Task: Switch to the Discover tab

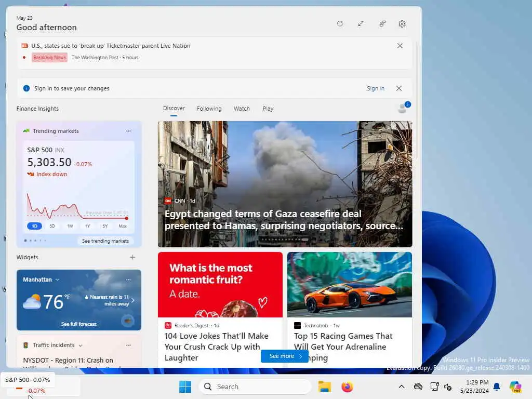Action: (x=174, y=109)
